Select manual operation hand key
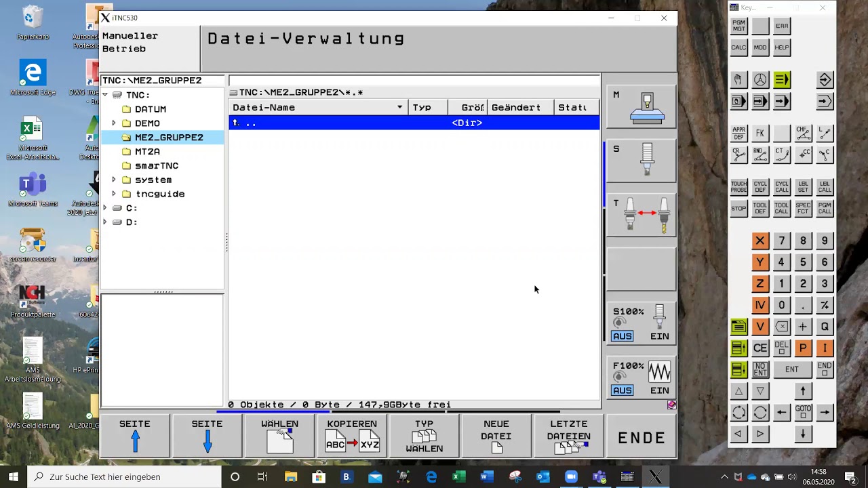Screen dimensions: 868x488 [x=738, y=80]
